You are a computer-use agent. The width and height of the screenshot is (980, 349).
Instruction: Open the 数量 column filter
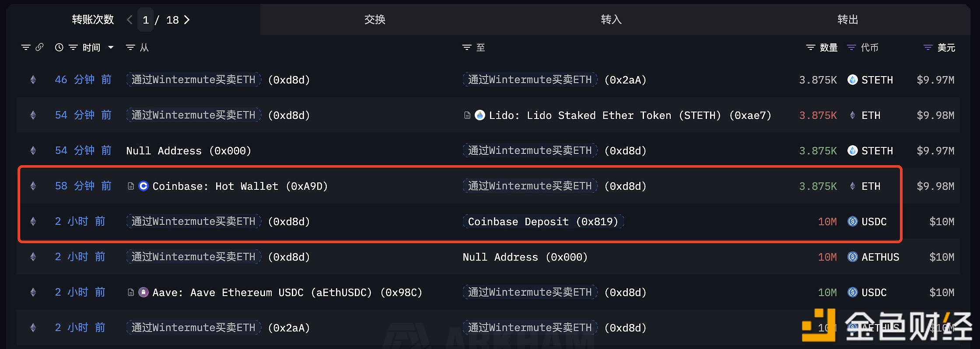tap(811, 47)
